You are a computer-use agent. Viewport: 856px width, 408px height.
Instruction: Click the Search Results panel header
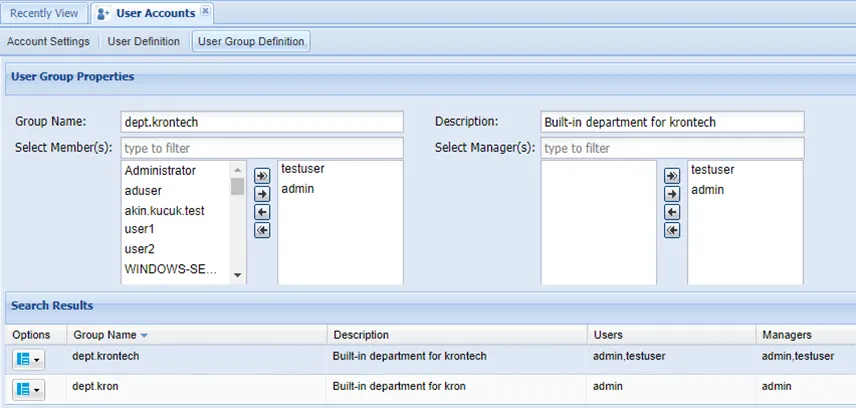click(431, 308)
